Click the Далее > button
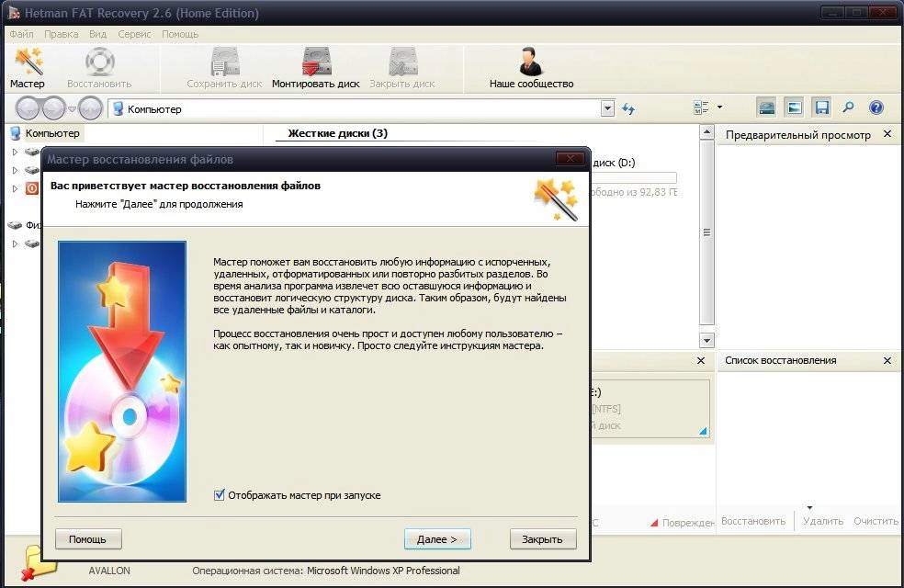The image size is (904, 588). (x=437, y=539)
